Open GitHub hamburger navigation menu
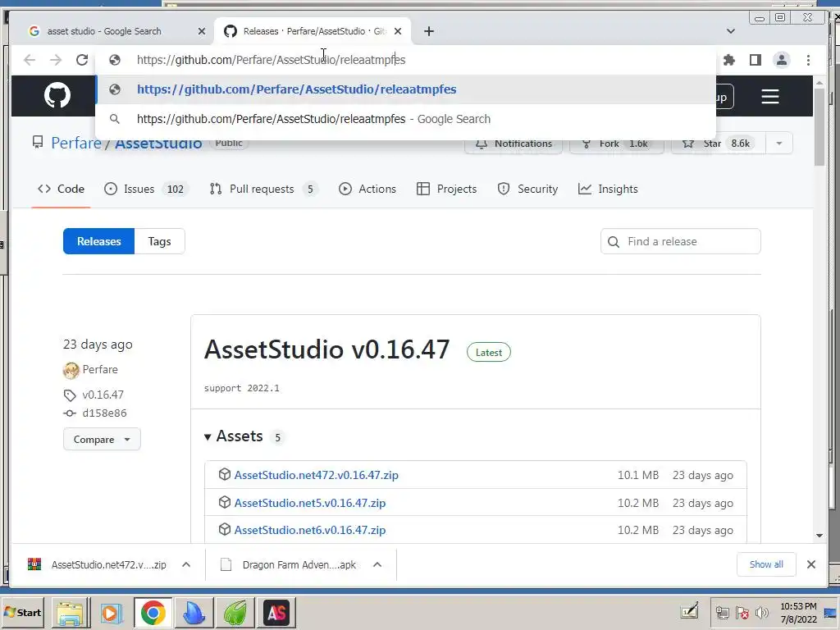 coord(769,97)
